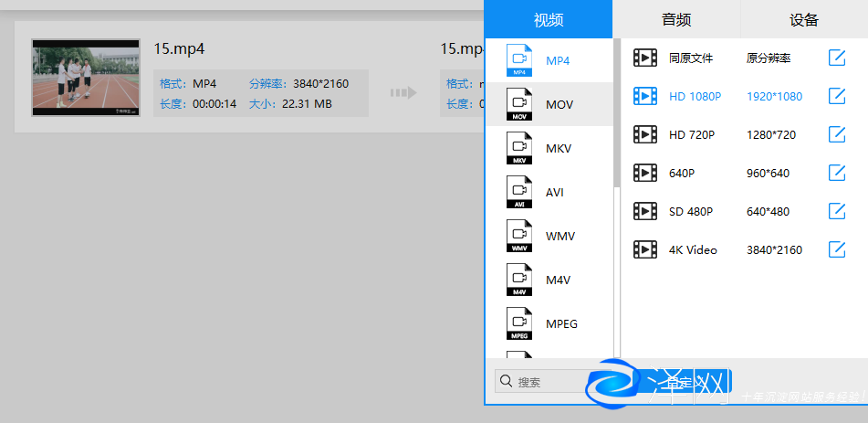Switch to the 视频 tab
The height and width of the screenshot is (423, 868).
click(x=548, y=19)
